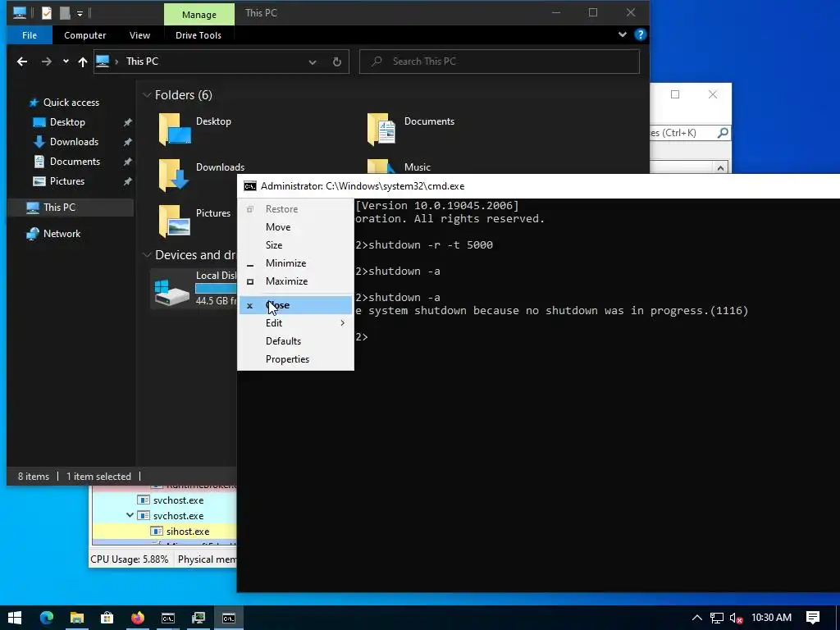Expand the File Explorer ribbon chevron
Screen dimensions: 840x630
622,34
